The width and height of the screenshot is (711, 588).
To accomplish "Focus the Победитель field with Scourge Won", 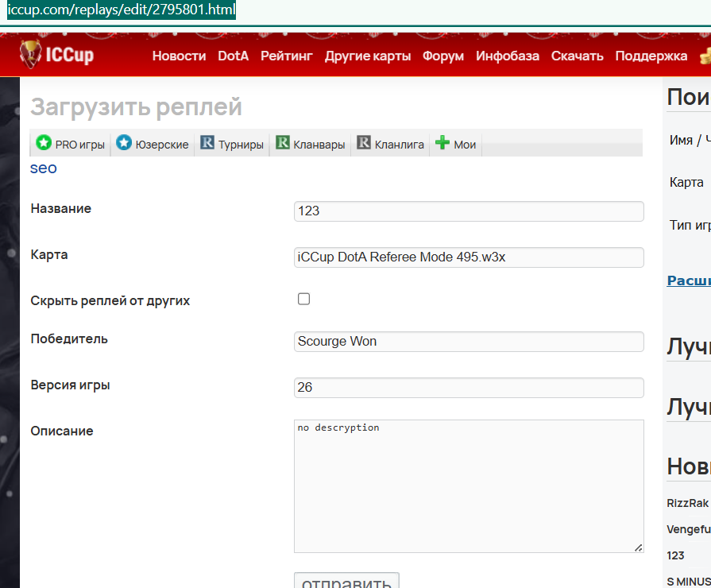I will coord(469,342).
